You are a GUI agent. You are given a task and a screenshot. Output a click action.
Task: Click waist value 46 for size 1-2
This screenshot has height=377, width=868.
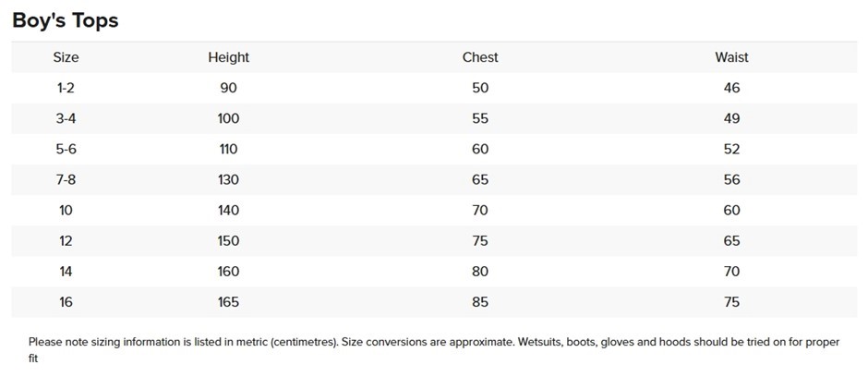coord(732,88)
